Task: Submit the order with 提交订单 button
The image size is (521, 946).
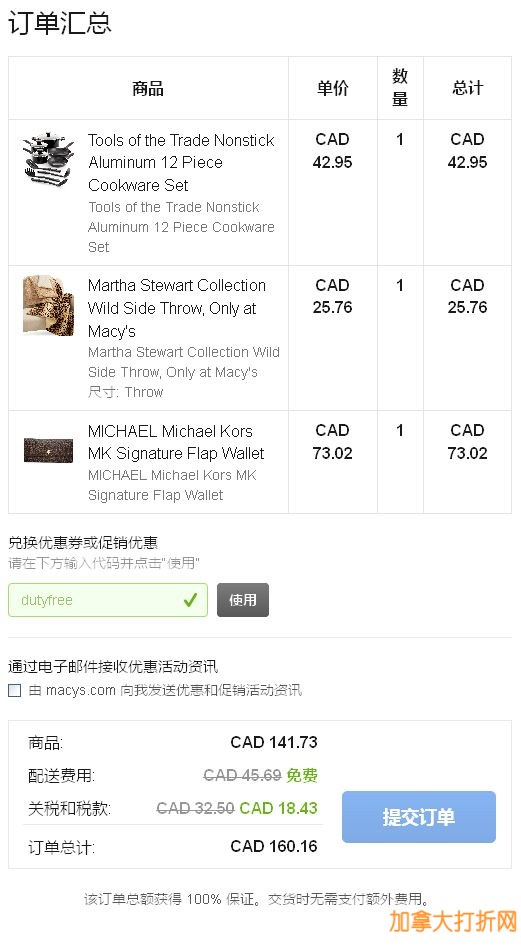Action: coord(418,817)
